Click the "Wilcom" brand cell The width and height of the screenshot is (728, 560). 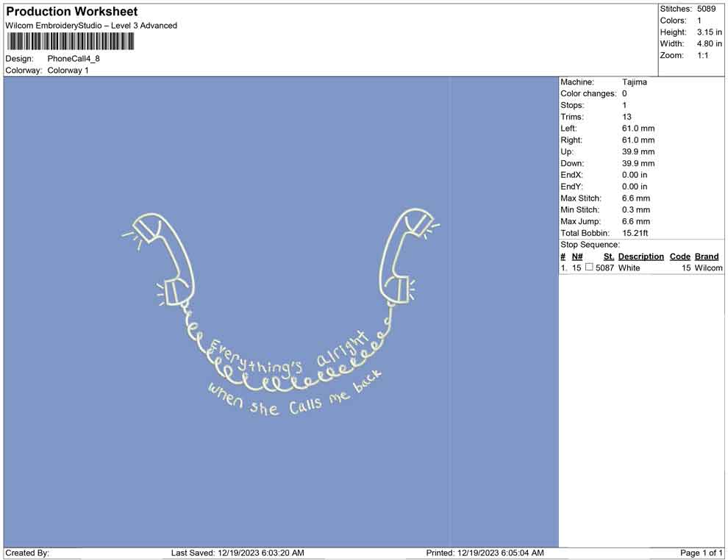(x=708, y=268)
